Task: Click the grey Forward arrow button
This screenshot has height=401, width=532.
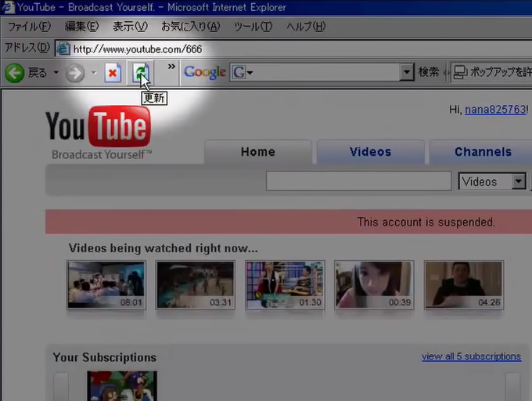Action: click(x=74, y=73)
